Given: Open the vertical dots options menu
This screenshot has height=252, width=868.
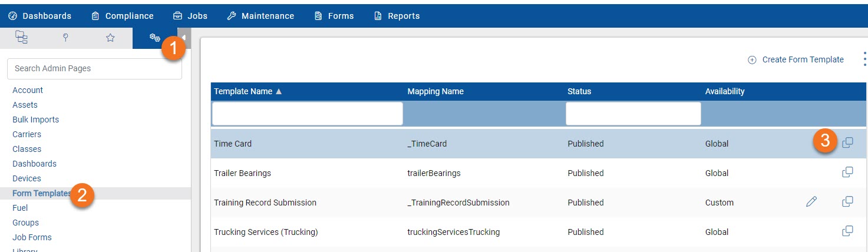Looking at the screenshot, I should 864,59.
